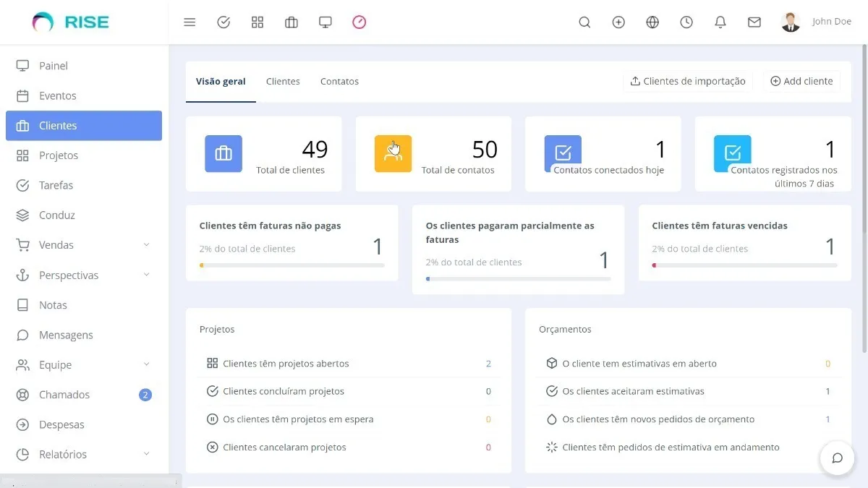Open Projetos in the sidebar
The height and width of the screenshot is (488, 868).
[x=84, y=155]
